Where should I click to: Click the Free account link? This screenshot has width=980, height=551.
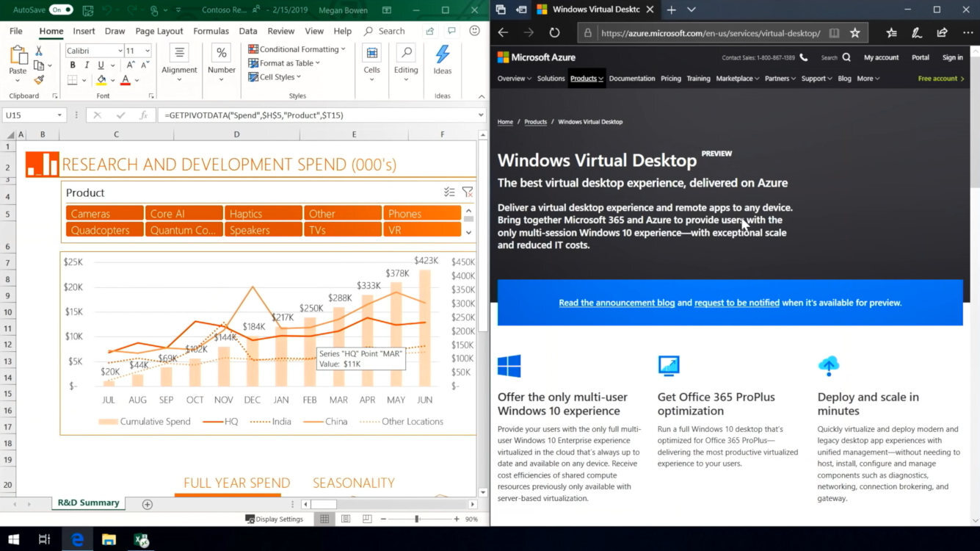pos(939,78)
